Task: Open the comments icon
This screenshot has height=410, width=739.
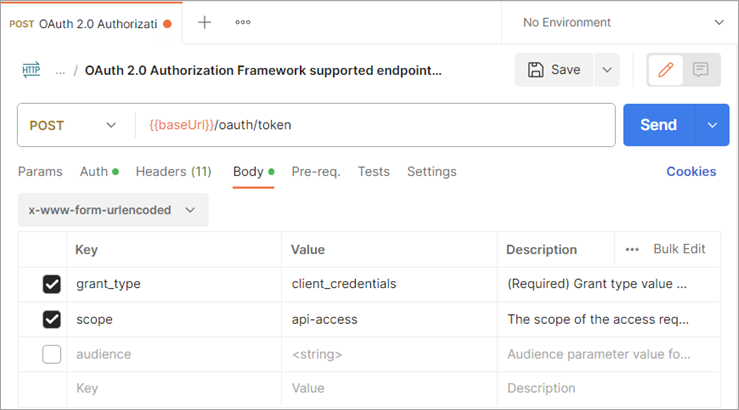Action: (701, 70)
